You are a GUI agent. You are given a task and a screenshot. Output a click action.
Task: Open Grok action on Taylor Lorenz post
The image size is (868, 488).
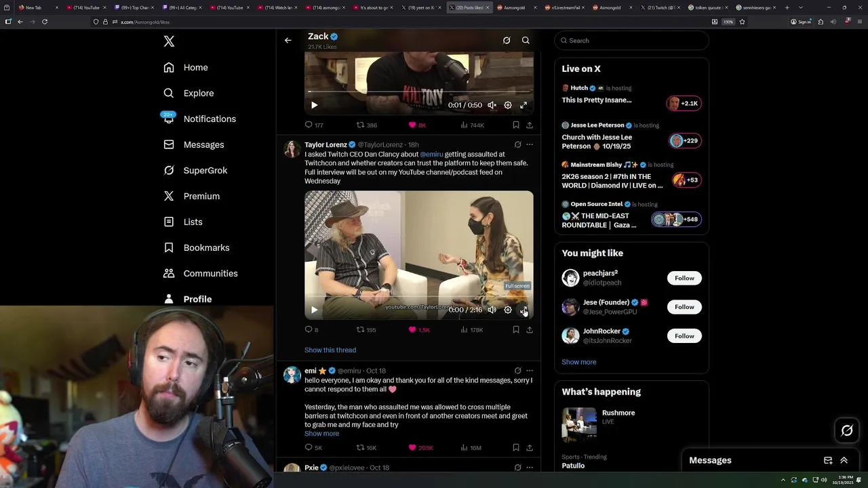point(517,144)
